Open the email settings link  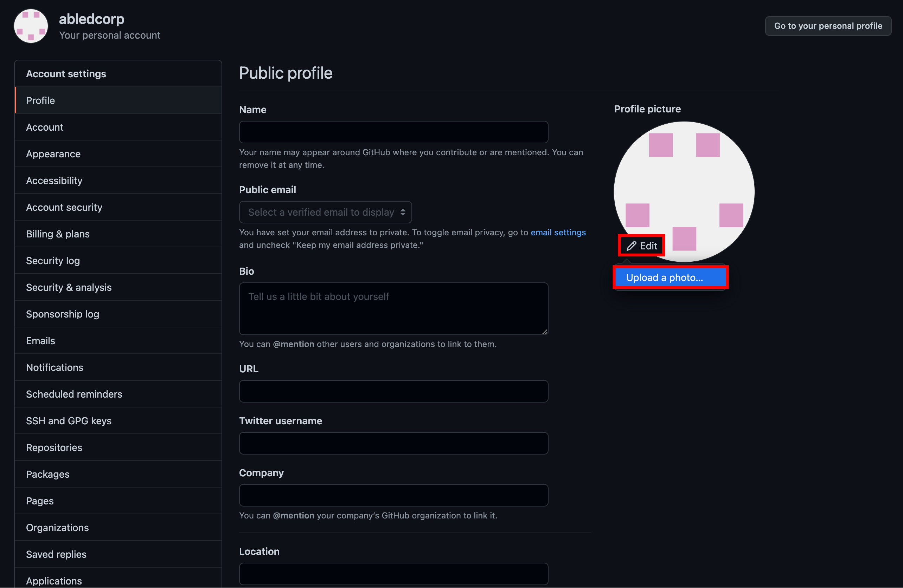click(558, 233)
